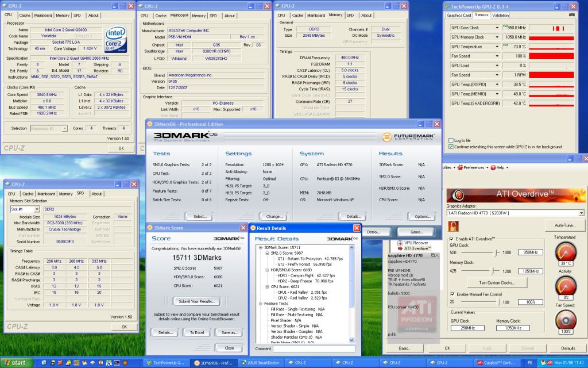Image resolution: width=588 pixels, height=368 pixels.
Task: Open Catalyst Control Center Preferences icon
Action: 459,167
